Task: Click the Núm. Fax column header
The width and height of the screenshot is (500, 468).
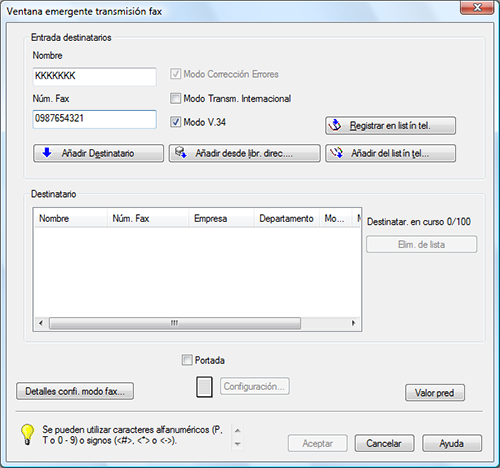Action: point(148,218)
